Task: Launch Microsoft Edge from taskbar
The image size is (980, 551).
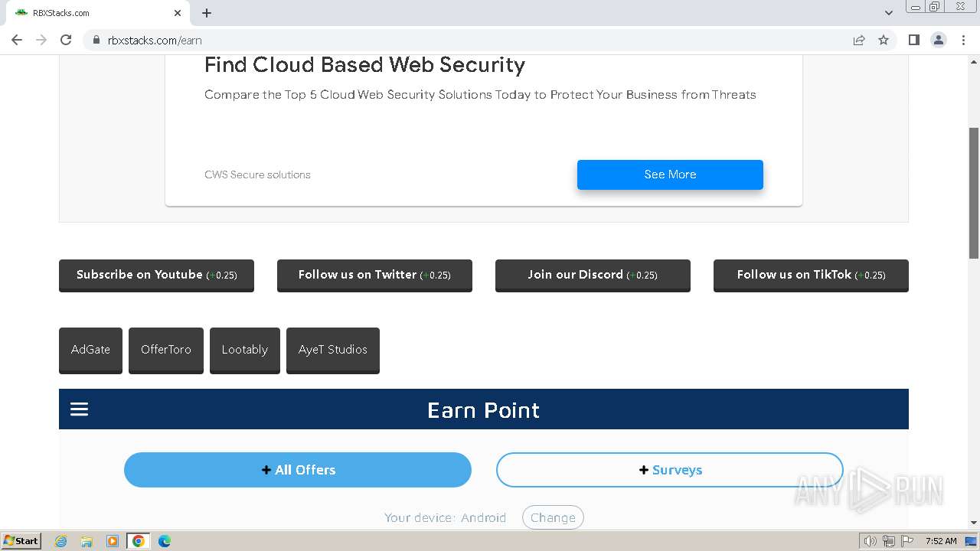Action: 165,541
